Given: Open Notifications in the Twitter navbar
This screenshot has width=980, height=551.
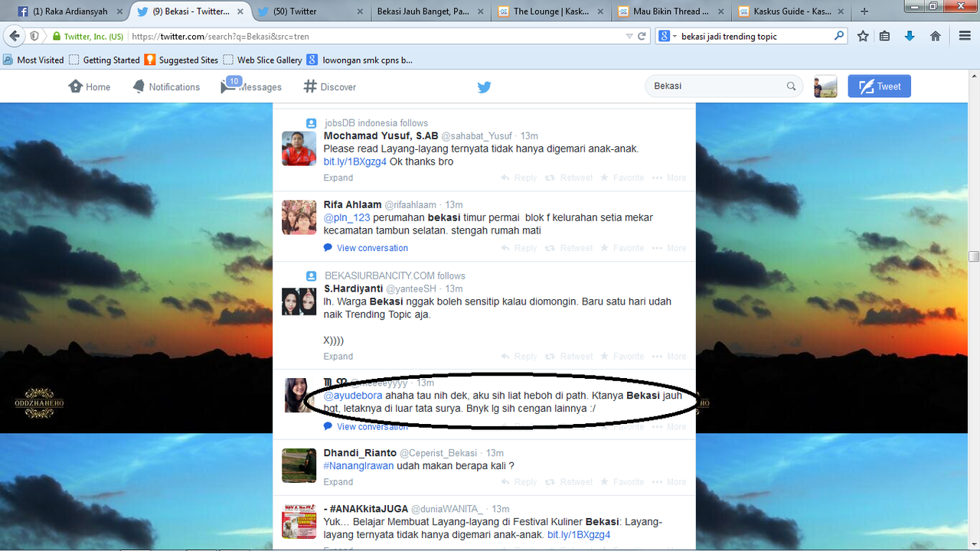Looking at the screenshot, I should [166, 86].
